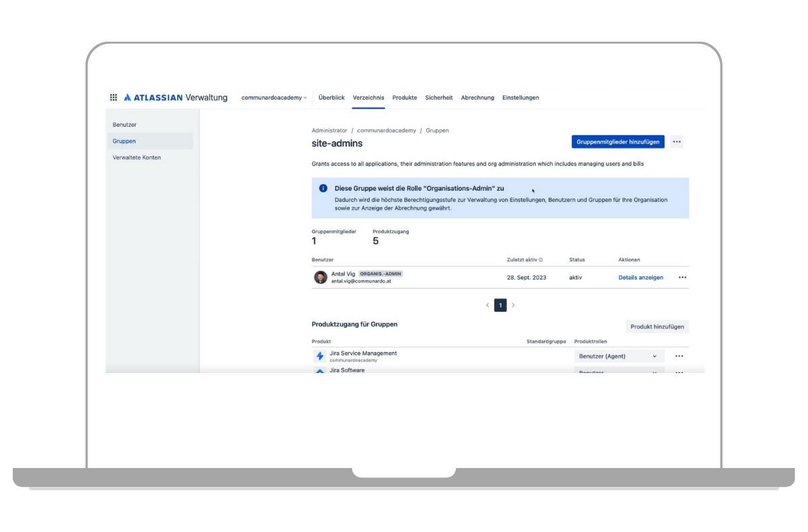Open the Produkte tab
Screen dimensions: 808x532
(405, 98)
